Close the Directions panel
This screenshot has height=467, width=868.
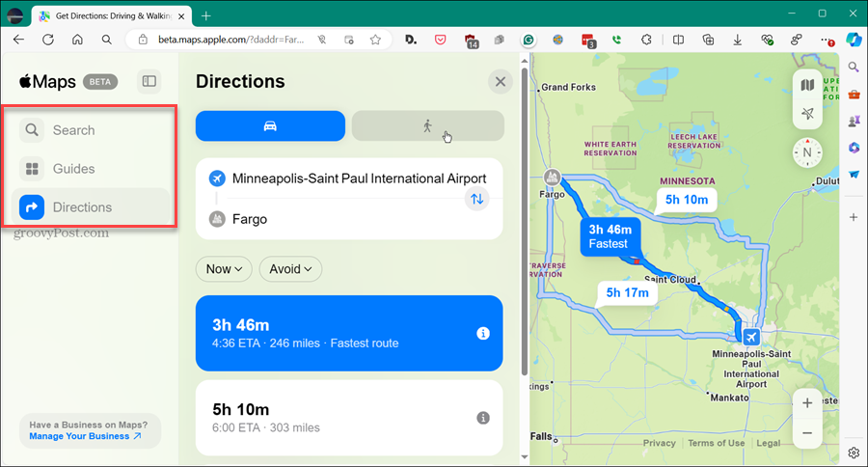(501, 82)
